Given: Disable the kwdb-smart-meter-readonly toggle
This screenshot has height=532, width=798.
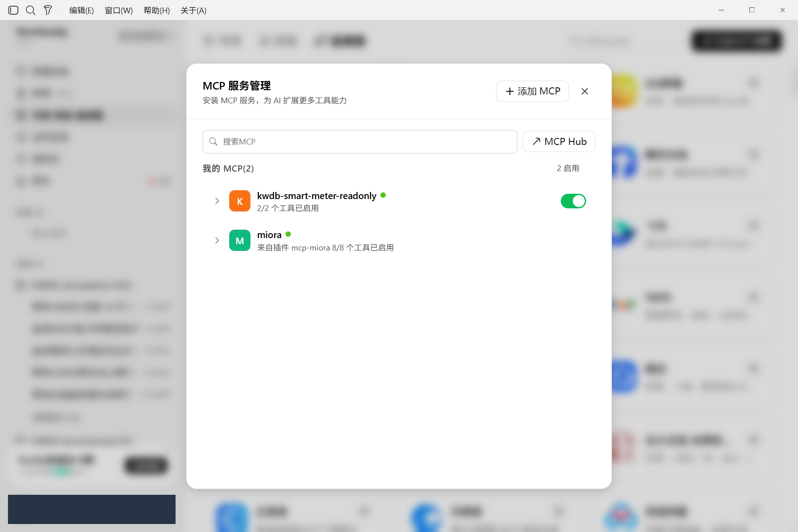Looking at the screenshot, I should click(573, 201).
